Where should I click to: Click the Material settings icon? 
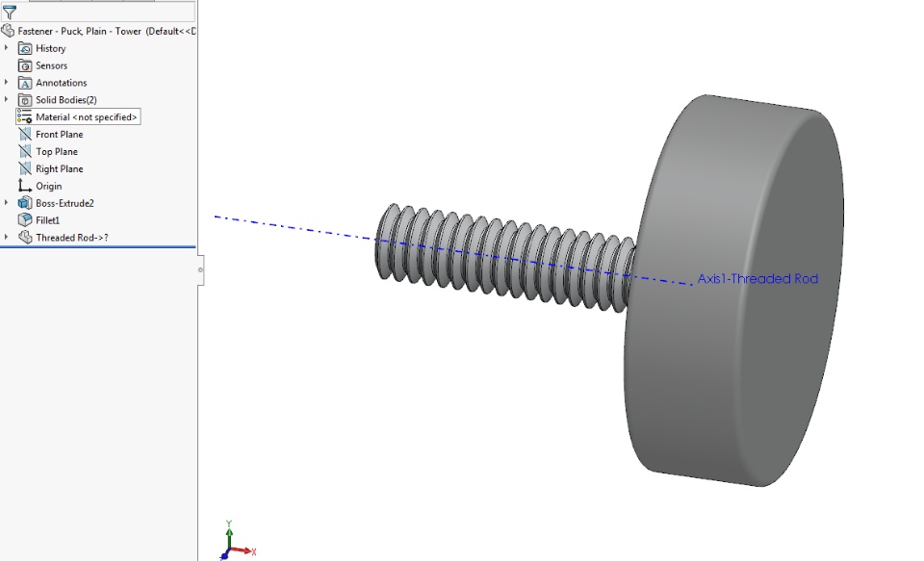coord(25,116)
